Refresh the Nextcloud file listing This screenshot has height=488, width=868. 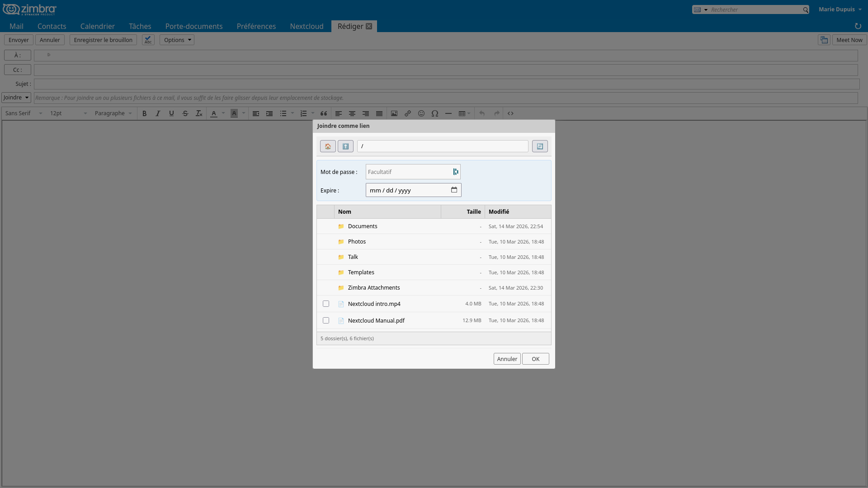pos(540,146)
